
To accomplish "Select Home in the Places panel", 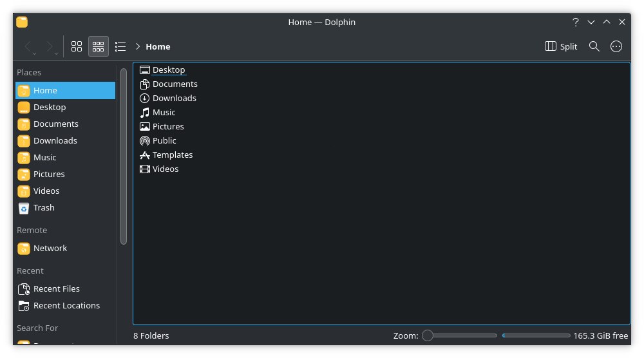I will coord(65,90).
